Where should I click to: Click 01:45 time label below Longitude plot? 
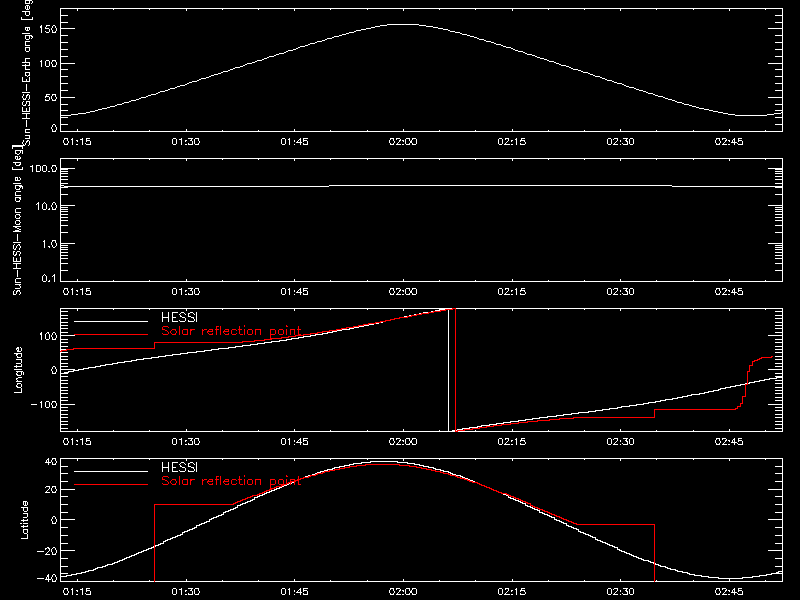click(294, 441)
